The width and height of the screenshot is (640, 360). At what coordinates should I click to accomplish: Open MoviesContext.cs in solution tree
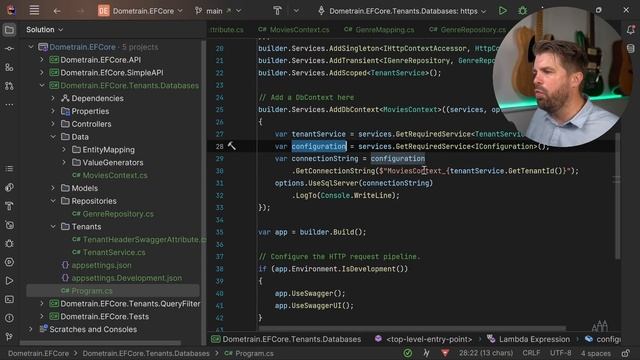point(115,176)
